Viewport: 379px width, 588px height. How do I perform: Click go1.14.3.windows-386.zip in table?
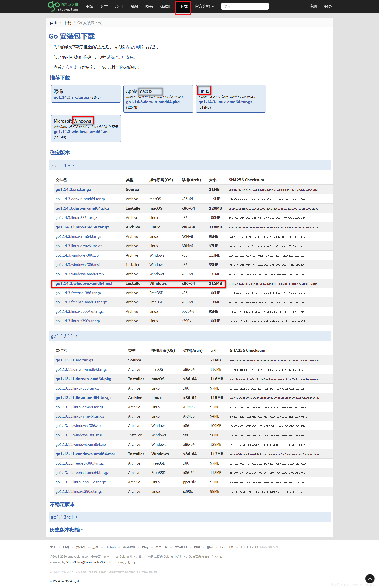77,255
